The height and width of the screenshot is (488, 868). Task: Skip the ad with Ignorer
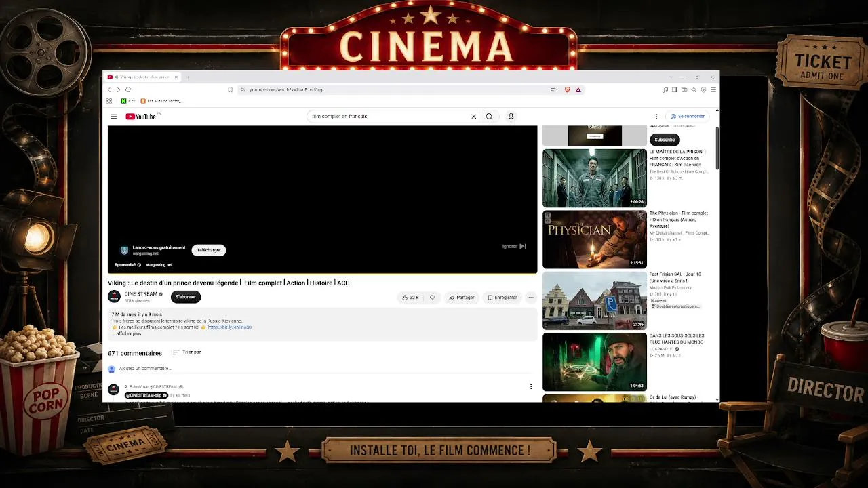click(x=514, y=247)
